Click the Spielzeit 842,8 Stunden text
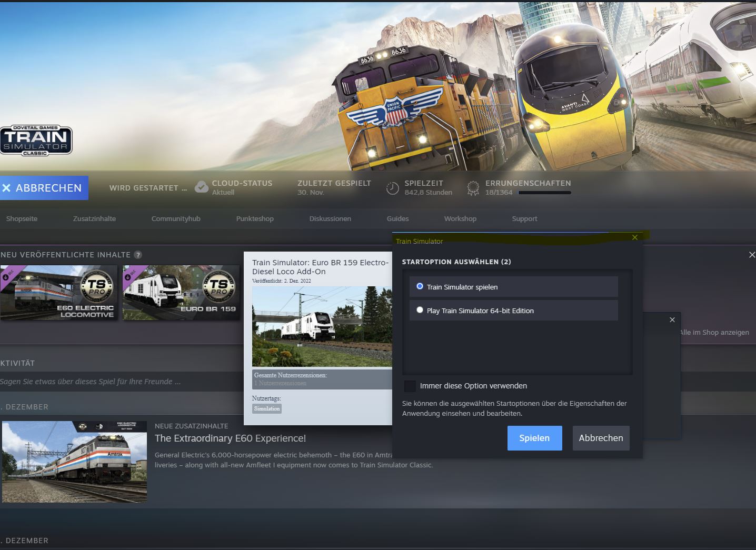The image size is (756, 550). (428, 193)
